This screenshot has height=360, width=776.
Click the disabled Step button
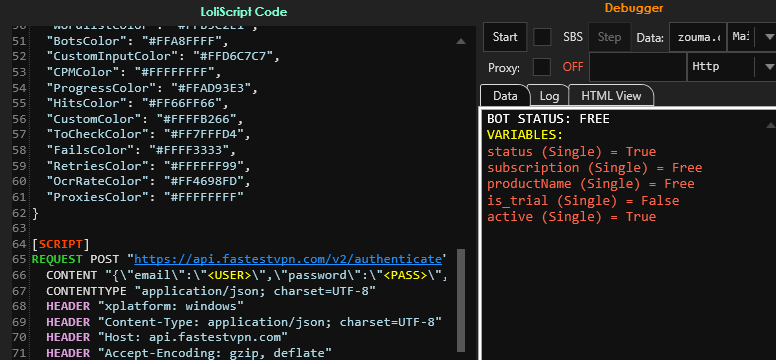(609, 37)
